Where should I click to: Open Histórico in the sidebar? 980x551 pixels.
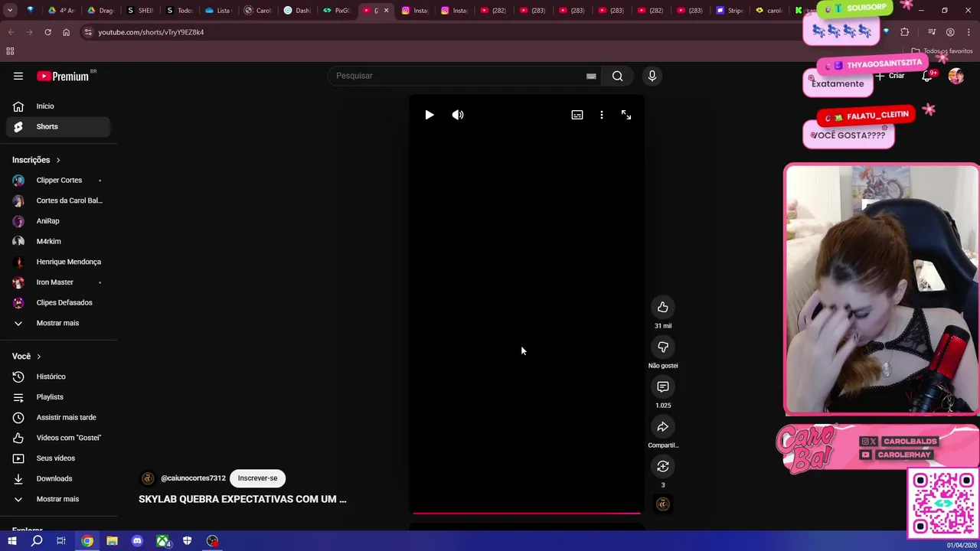58,377
